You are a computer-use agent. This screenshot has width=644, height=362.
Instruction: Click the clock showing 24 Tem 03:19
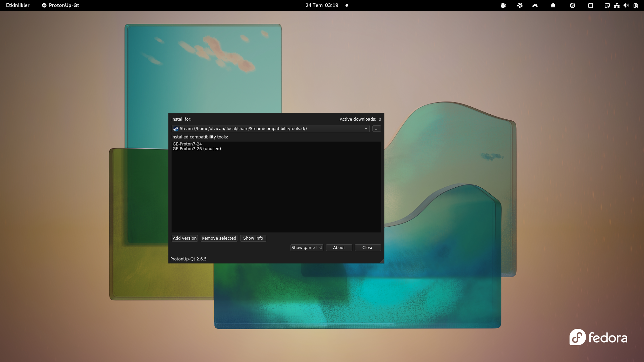(321, 5)
